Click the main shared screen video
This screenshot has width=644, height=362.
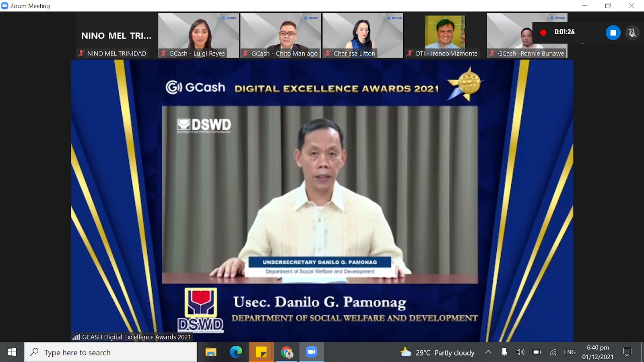click(322, 201)
